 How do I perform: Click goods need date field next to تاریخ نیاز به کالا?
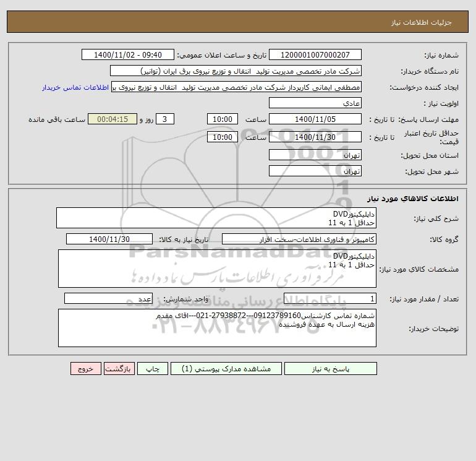point(109,239)
